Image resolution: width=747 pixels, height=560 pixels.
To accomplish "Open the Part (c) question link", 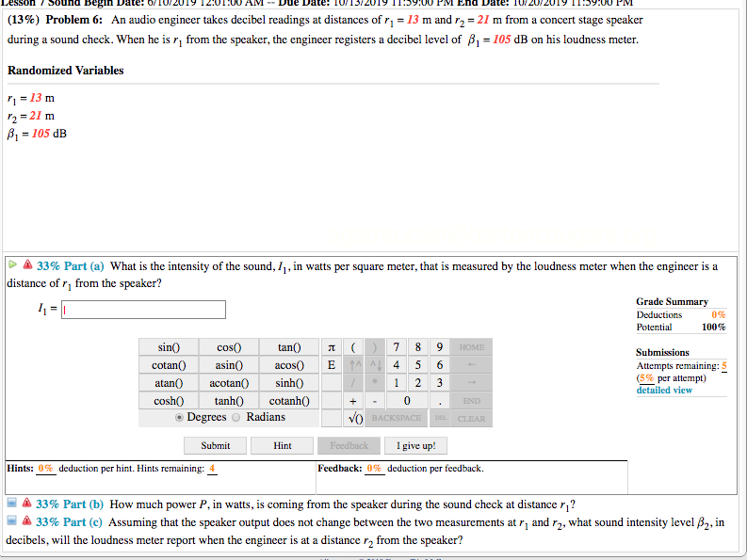I will (x=69, y=522).
